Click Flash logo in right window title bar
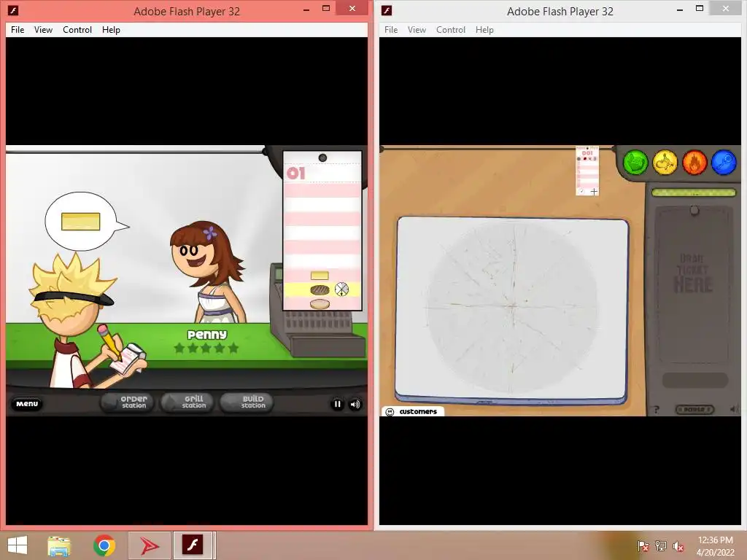The image size is (747, 560). (x=387, y=10)
